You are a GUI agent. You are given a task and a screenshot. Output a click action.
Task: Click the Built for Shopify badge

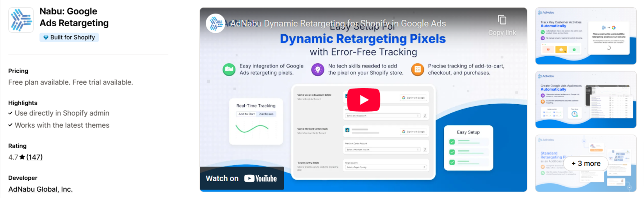click(x=69, y=37)
